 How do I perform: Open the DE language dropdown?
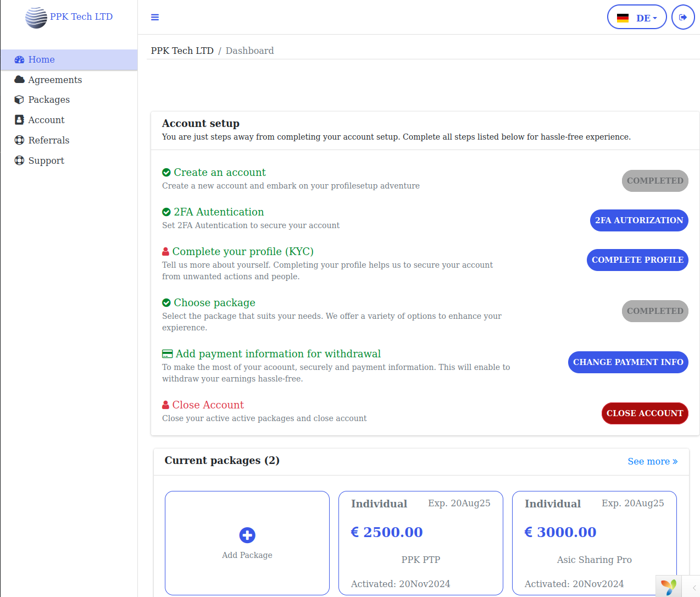[x=637, y=18]
